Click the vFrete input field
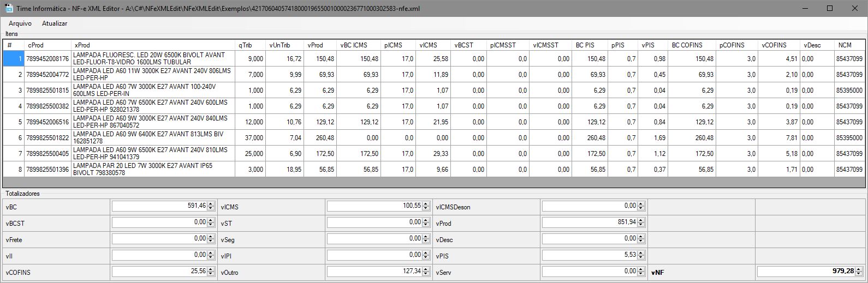The width and height of the screenshot is (868, 283). click(159, 239)
